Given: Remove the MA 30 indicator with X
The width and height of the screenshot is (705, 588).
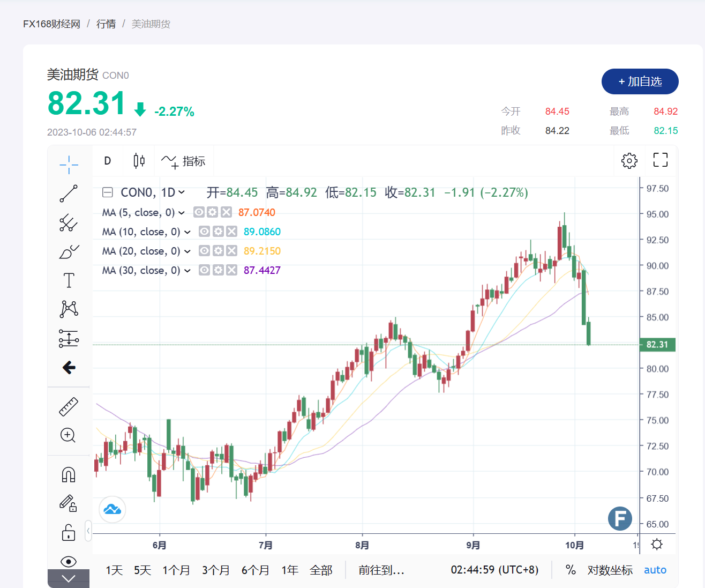Looking at the screenshot, I should pos(231,270).
